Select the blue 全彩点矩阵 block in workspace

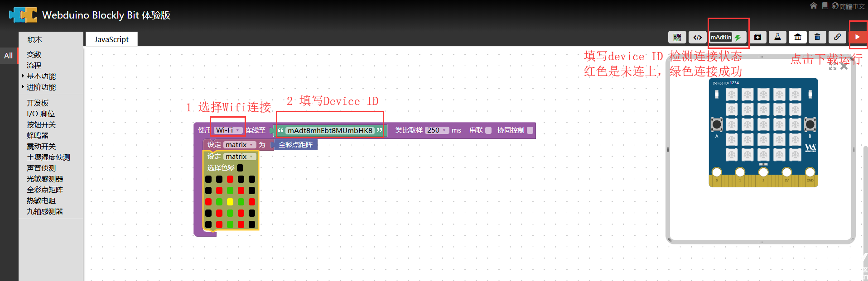click(x=296, y=145)
